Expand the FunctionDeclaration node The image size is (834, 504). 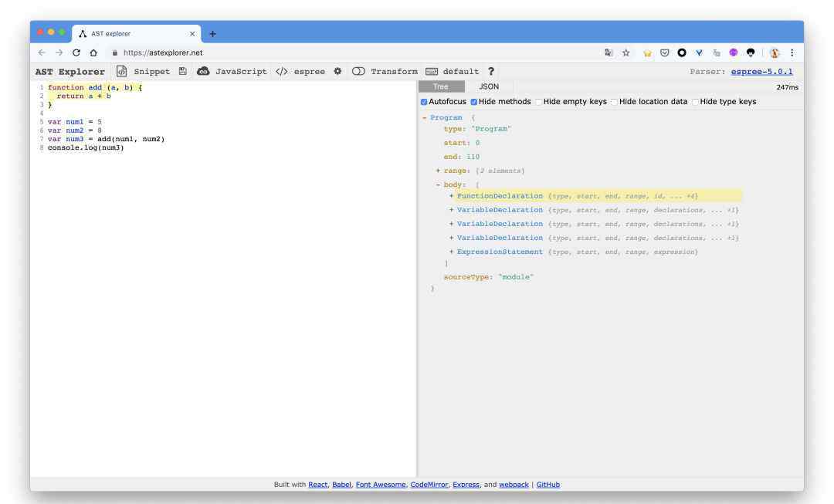click(451, 196)
